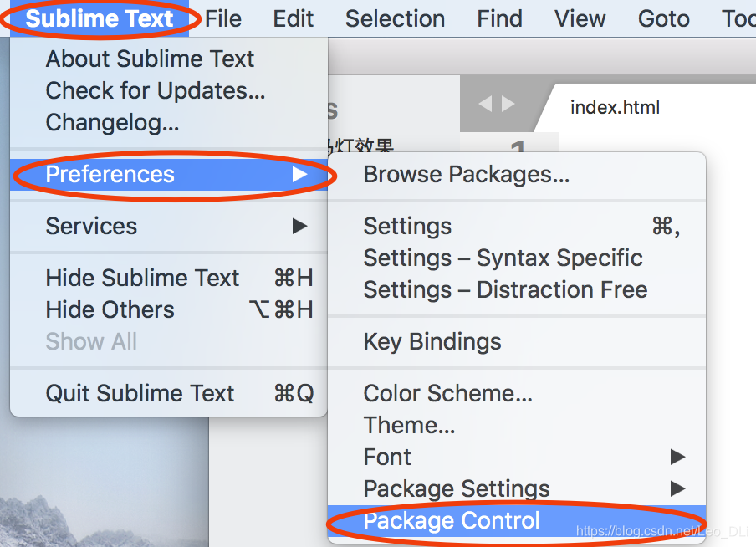The width and height of the screenshot is (756, 547).
Task: Open the Selection menu
Action: (x=395, y=18)
